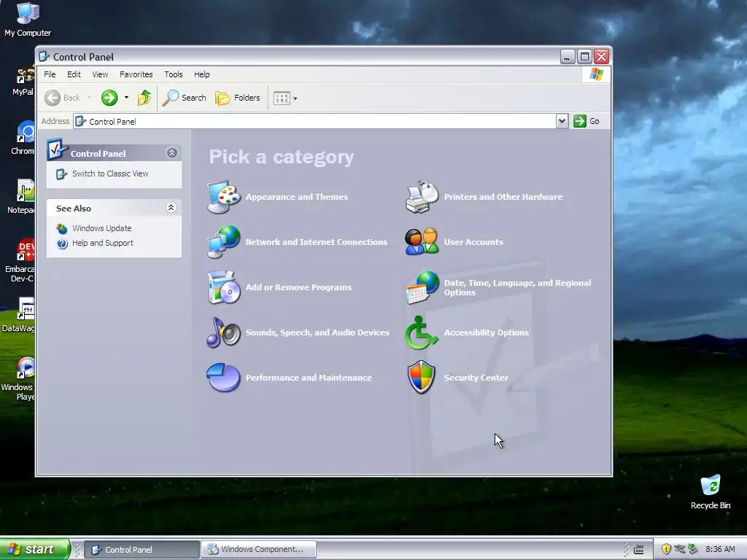The height and width of the screenshot is (560, 747).
Task: Click the safely remove hardware tray icon
Action: click(693, 549)
